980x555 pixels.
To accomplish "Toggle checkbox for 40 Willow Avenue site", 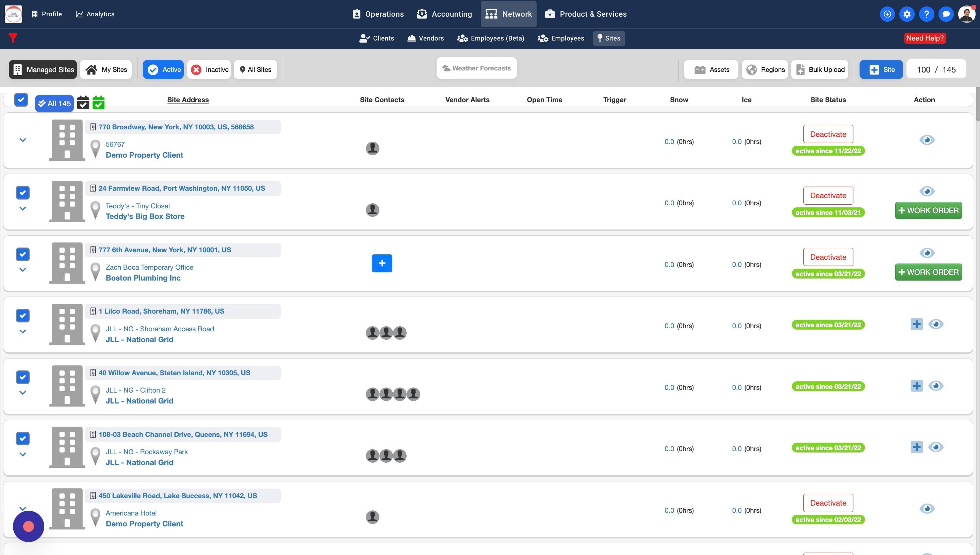I will (23, 377).
